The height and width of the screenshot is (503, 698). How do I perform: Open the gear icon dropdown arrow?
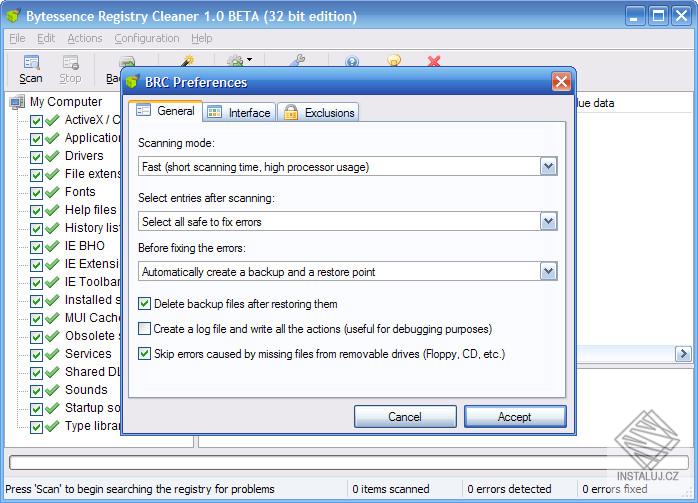[x=249, y=59]
